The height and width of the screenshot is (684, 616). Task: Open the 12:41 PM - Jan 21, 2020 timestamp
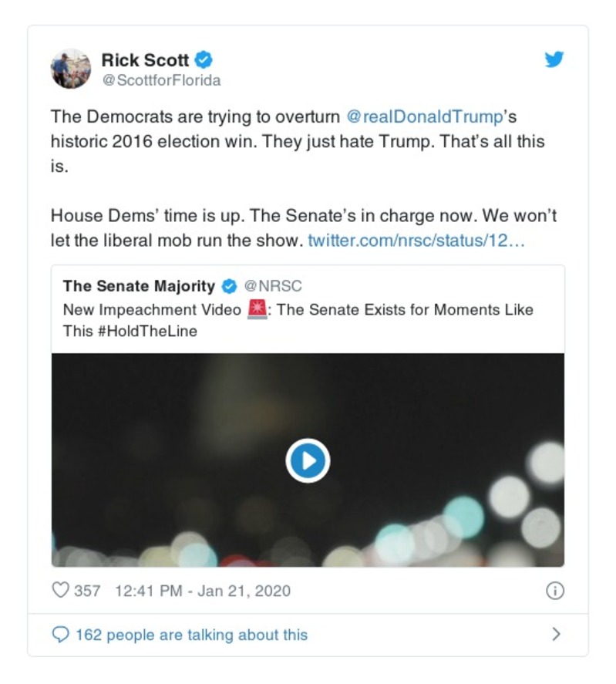[x=202, y=591]
